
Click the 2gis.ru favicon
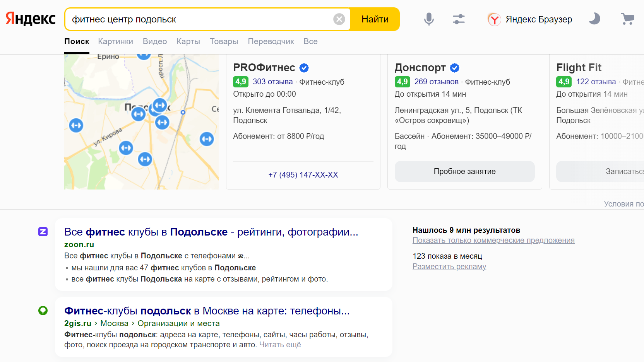pos(43,311)
